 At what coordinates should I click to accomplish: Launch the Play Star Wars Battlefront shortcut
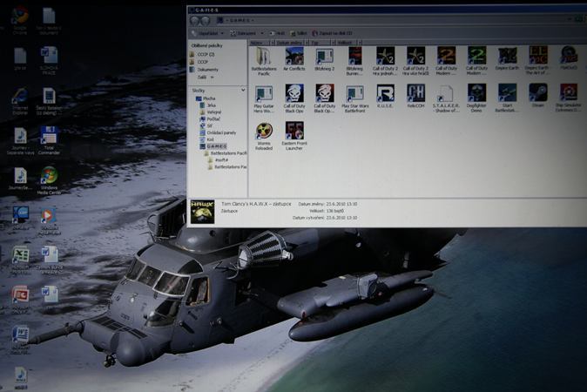pos(354,98)
